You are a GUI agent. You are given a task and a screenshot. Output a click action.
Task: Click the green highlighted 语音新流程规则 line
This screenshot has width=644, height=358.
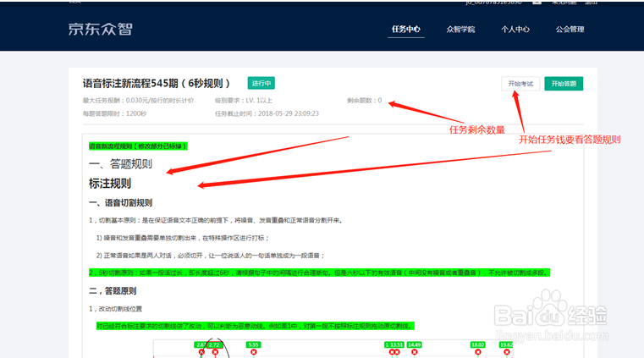tap(139, 146)
